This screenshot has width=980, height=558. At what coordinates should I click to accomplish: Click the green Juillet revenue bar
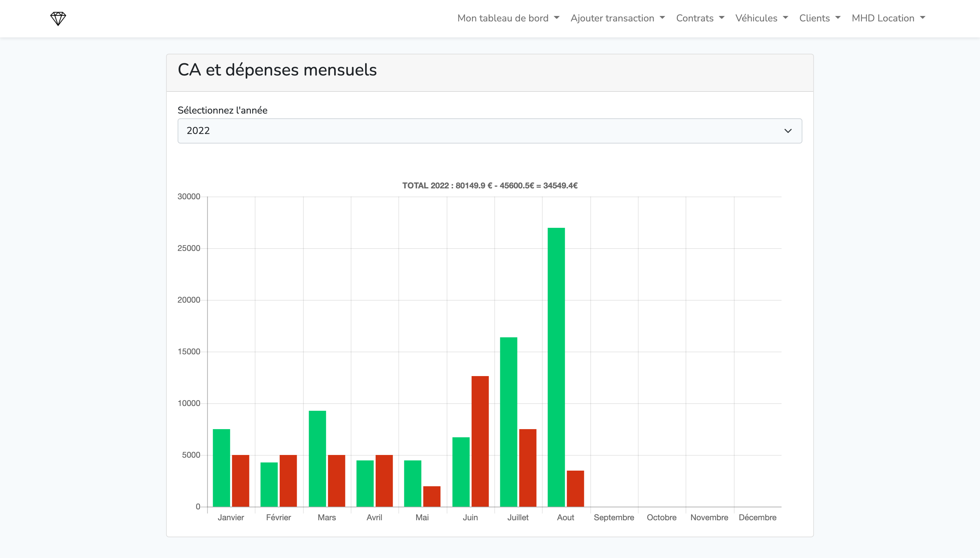(508, 422)
